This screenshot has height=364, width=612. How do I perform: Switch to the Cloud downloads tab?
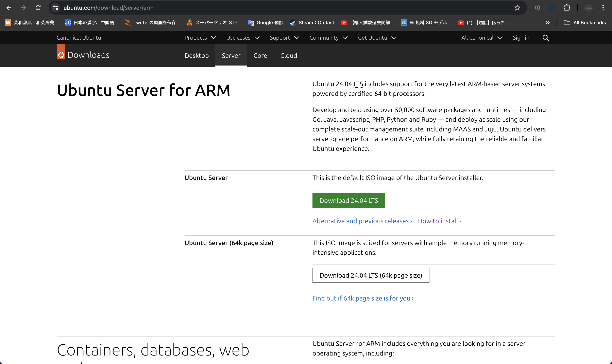point(288,56)
